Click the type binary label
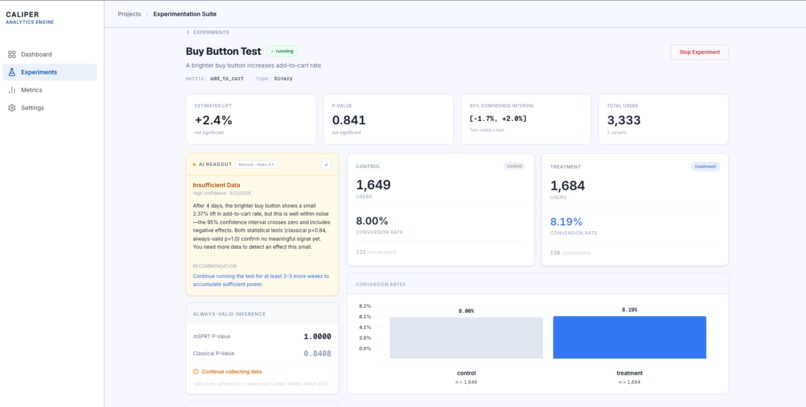Screen dimensions: 806x407 coord(274,79)
